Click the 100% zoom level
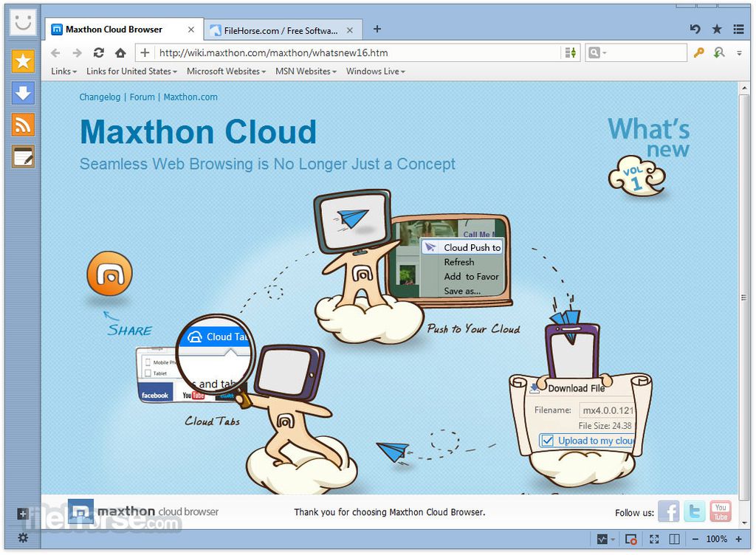Viewport: 756px width, 555px height. coord(716,539)
